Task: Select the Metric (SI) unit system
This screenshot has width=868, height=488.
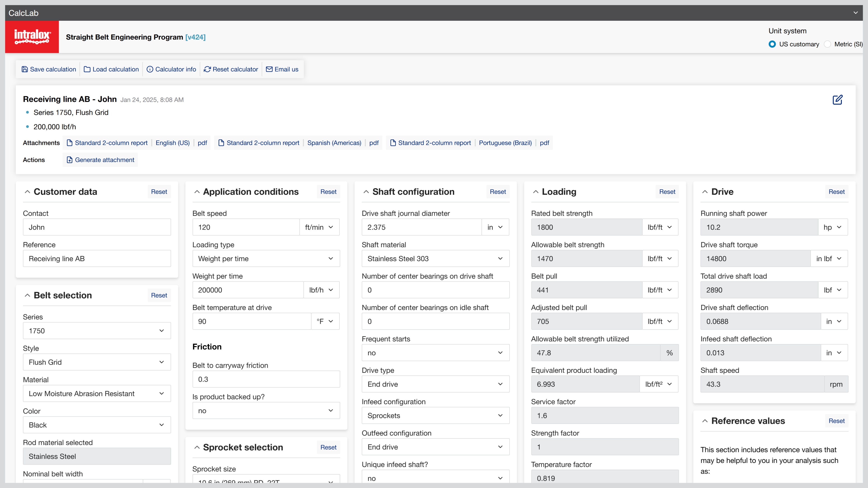Action: coord(827,44)
